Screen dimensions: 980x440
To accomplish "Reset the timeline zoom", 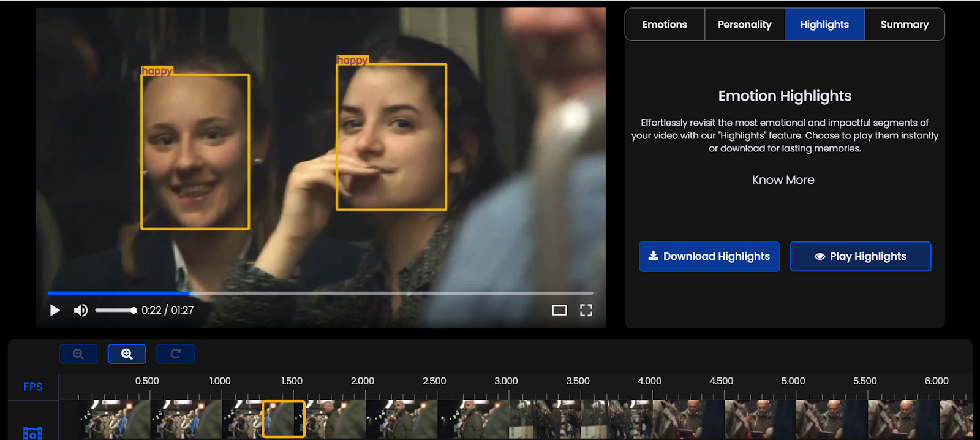I will pos(175,354).
